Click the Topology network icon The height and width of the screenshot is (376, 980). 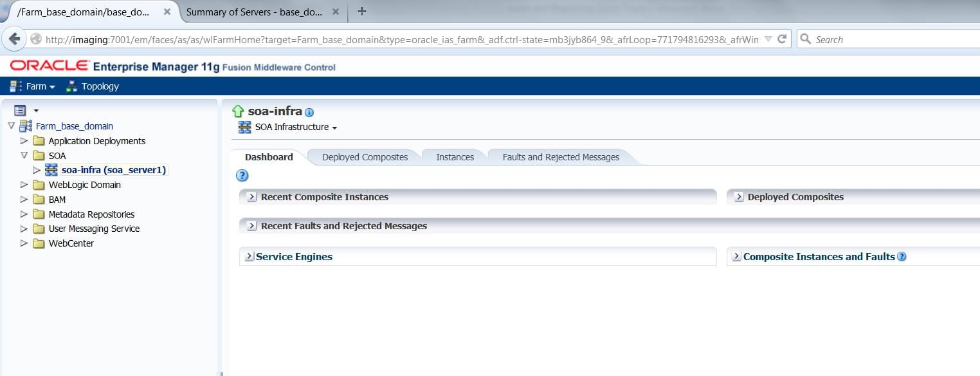pyautogui.click(x=72, y=86)
